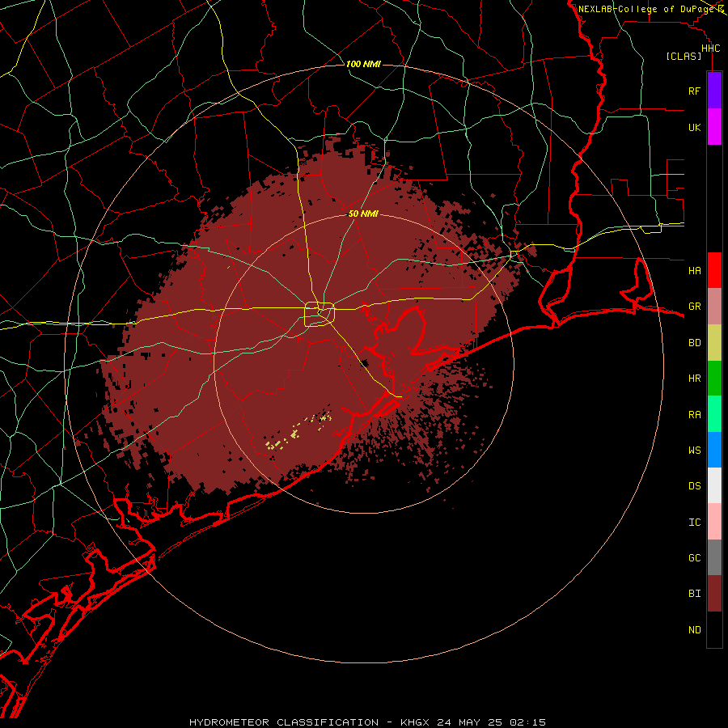Screen dimensions: 728x728
Task: Click the HR legend label
Action: coord(694,379)
